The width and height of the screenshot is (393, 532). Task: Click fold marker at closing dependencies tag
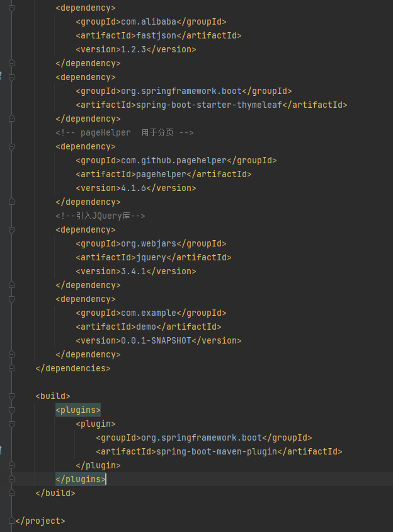pos(11,369)
